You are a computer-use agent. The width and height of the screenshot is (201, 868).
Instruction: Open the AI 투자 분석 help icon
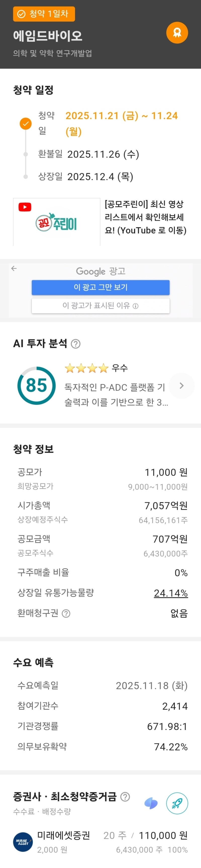(x=76, y=344)
